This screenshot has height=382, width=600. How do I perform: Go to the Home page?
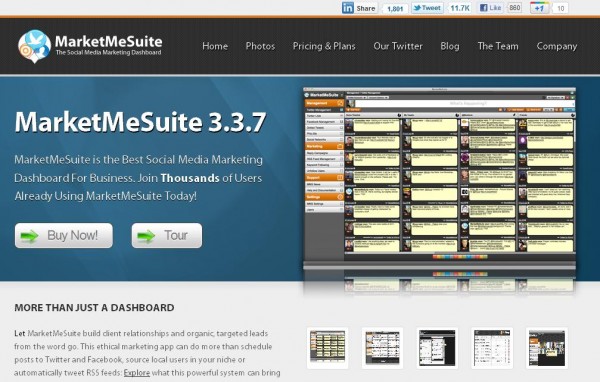215,46
